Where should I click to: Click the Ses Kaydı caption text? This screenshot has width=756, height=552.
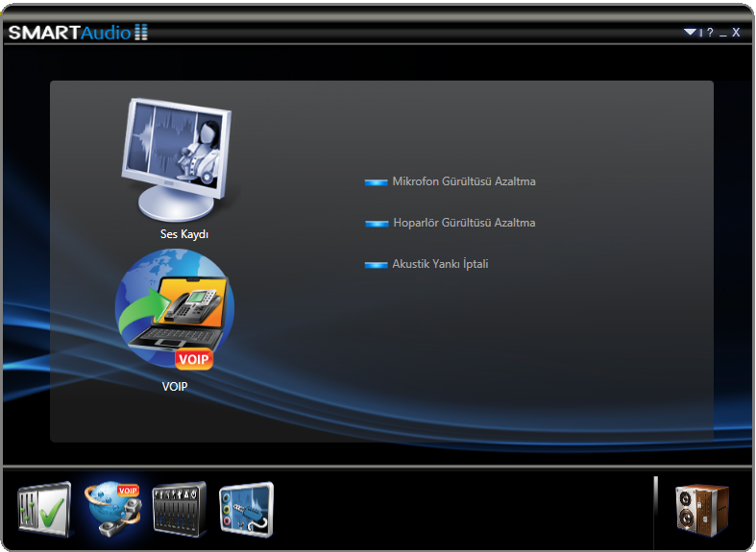184,234
